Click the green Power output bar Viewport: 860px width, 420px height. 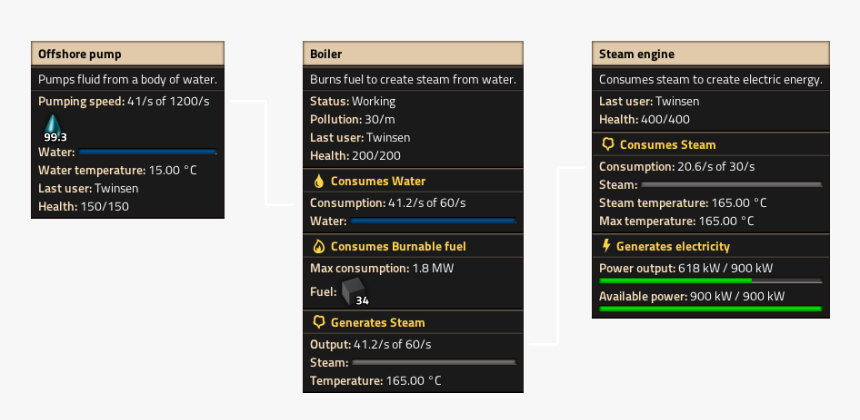[710, 281]
